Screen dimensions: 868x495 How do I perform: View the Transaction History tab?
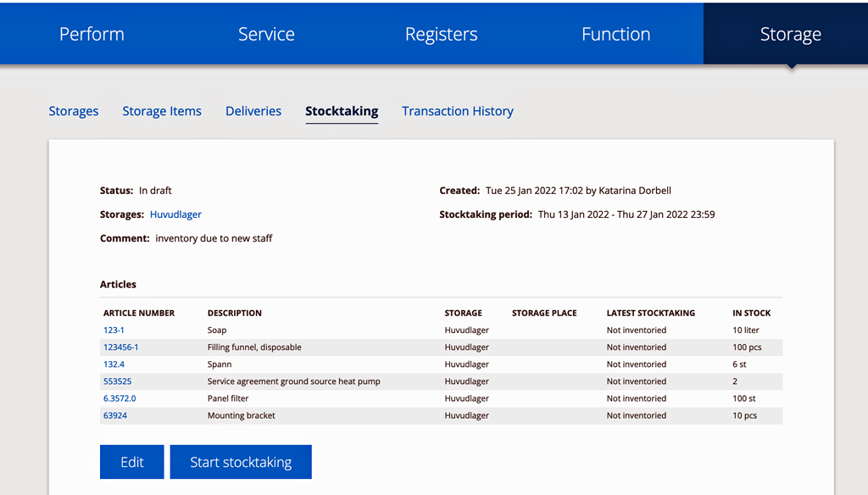(457, 111)
